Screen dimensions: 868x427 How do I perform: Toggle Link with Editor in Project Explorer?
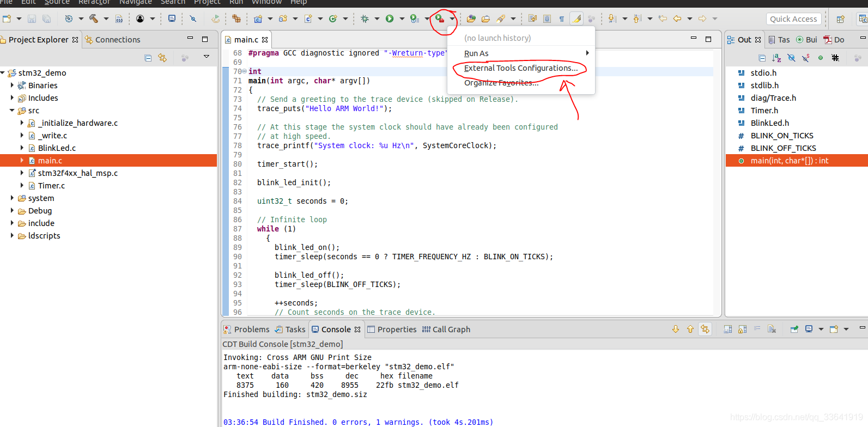pos(162,58)
